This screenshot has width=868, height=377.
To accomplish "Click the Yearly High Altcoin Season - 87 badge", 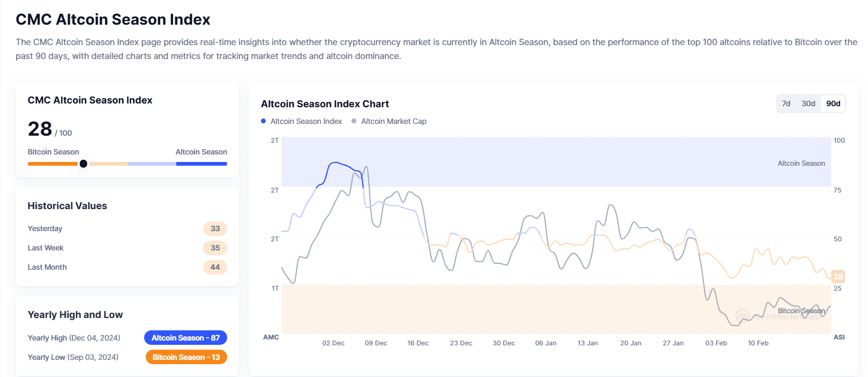I will (x=185, y=337).
